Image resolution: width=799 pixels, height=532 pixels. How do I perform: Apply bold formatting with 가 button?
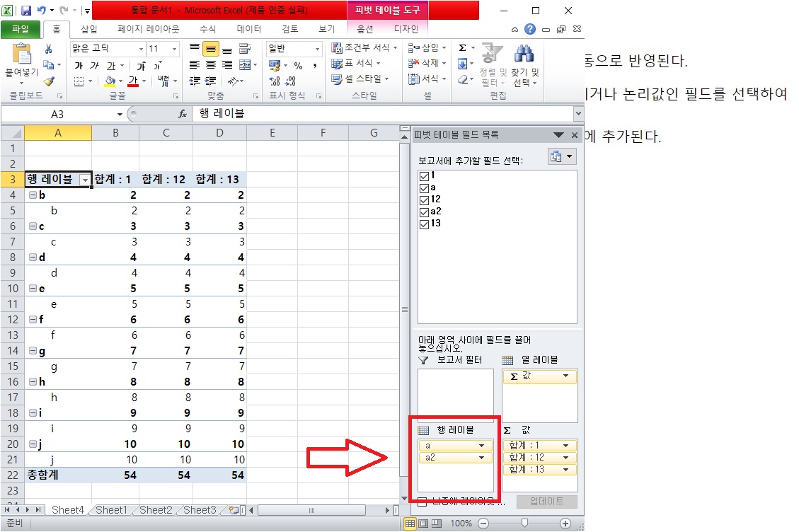pyautogui.click(x=79, y=65)
